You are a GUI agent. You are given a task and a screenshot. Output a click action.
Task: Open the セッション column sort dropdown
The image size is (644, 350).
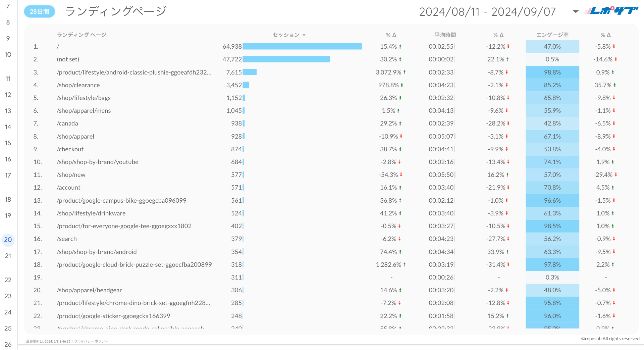[304, 35]
